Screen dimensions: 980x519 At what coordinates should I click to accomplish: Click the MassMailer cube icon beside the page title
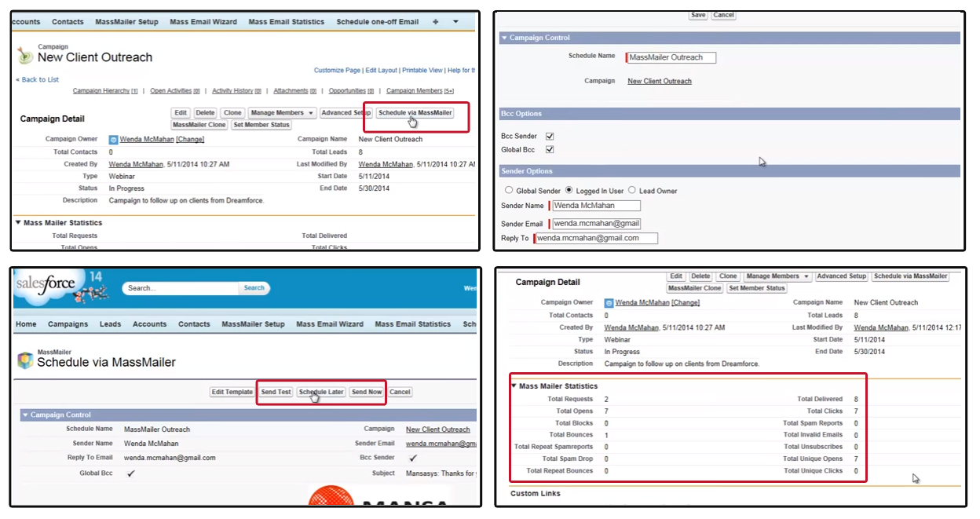pyautogui.click(x=25, y=360)
